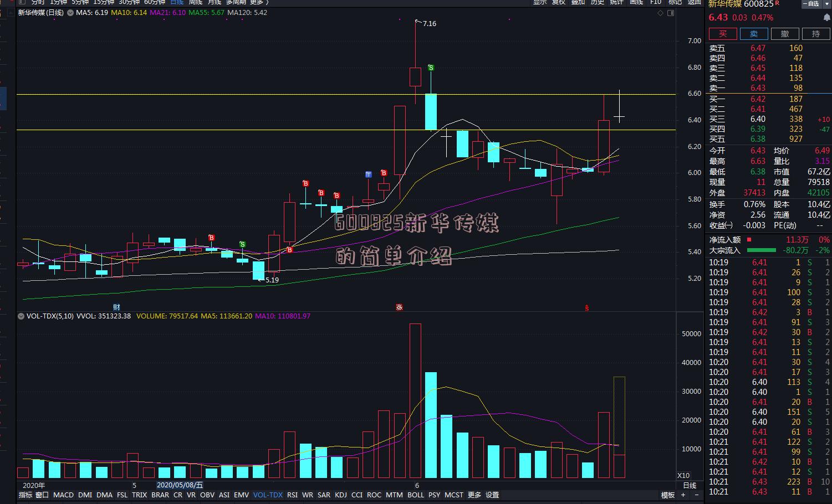The image size is (832, 504).
Task: Select the BOLL indicator
Action: click(x=416, y=495)
